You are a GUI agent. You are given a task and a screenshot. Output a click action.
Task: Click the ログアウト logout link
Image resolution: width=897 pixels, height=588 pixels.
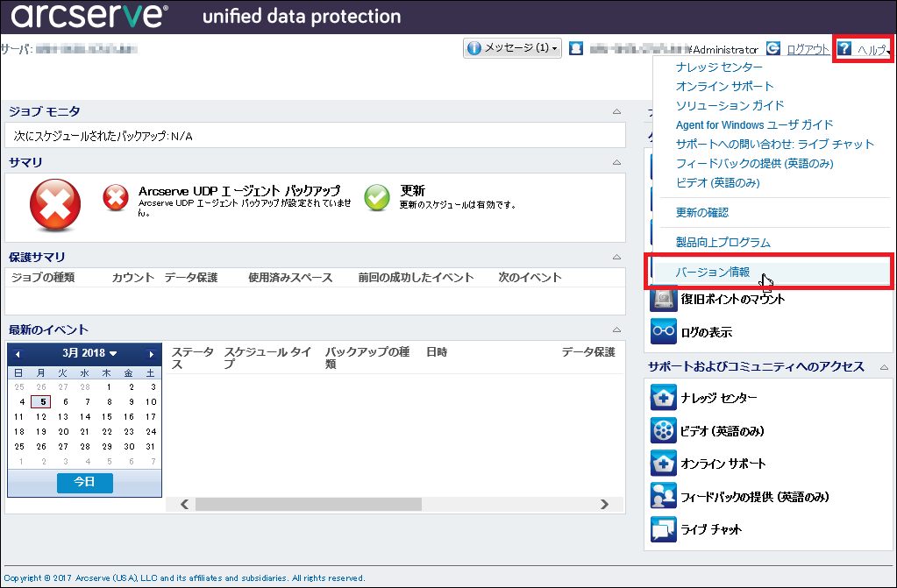click(808, 49)
